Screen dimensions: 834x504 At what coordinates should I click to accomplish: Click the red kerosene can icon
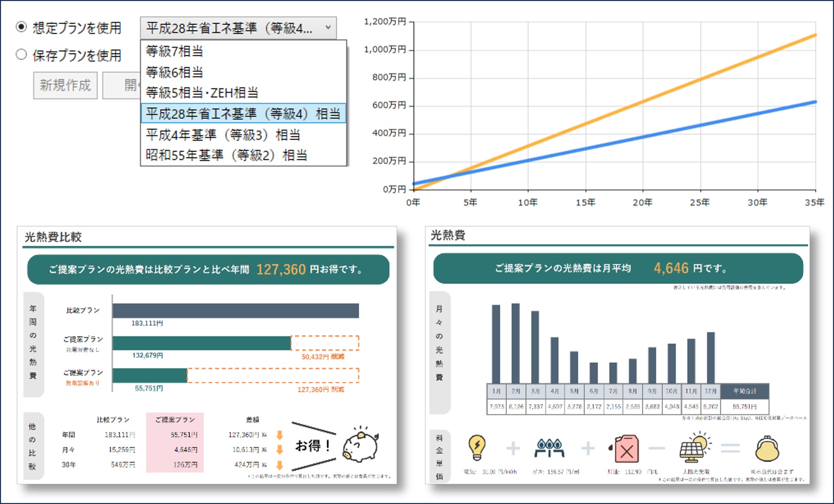click(x=626, y=449)
